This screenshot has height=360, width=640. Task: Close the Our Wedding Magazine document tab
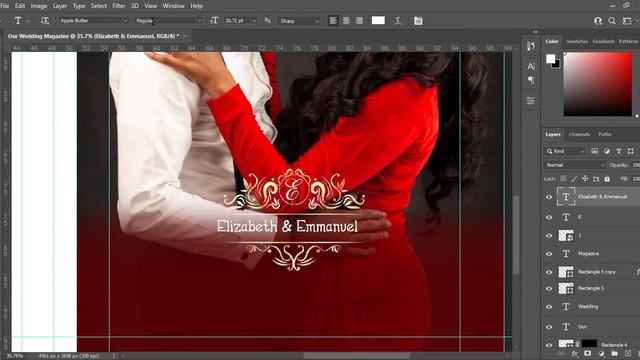point(184,36)
